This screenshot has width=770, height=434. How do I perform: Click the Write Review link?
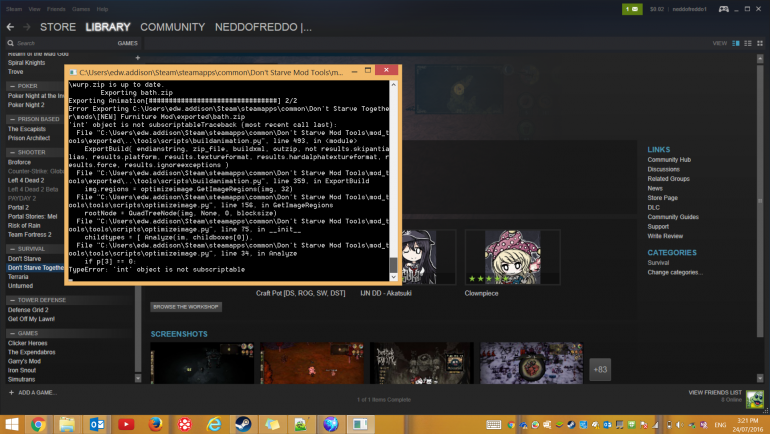click(x=665, y=236)
